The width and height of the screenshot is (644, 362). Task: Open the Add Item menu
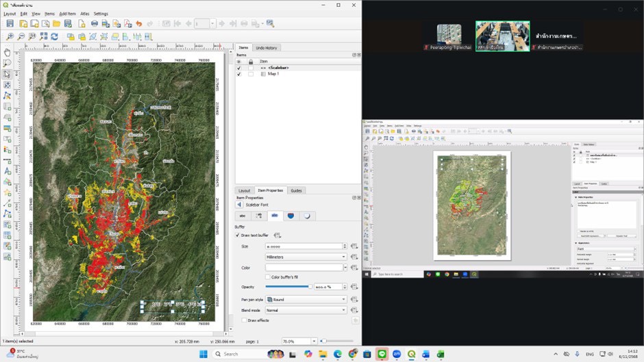(x=67, y=14)
